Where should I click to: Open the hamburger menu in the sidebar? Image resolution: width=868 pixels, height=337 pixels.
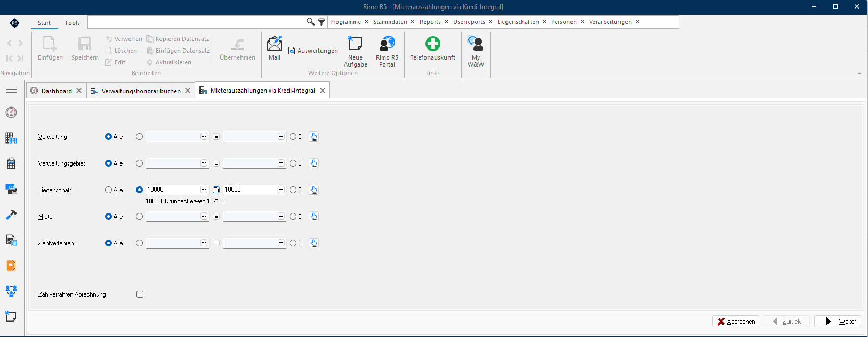(11, 90)
